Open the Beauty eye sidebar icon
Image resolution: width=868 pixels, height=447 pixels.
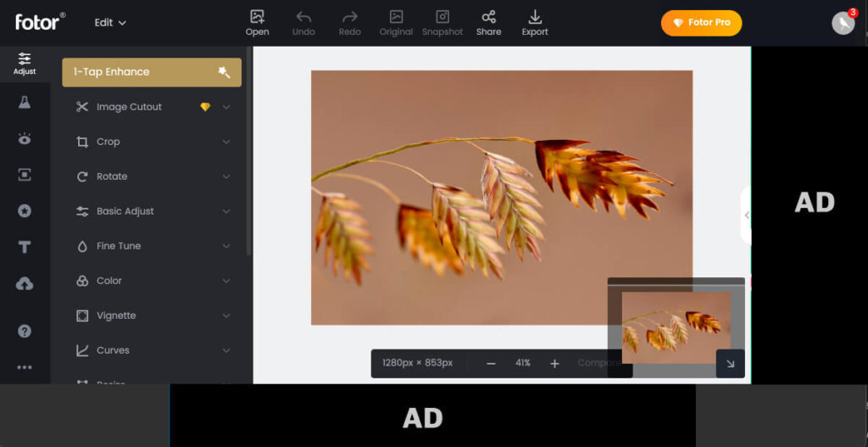click(x=25, y=138)
